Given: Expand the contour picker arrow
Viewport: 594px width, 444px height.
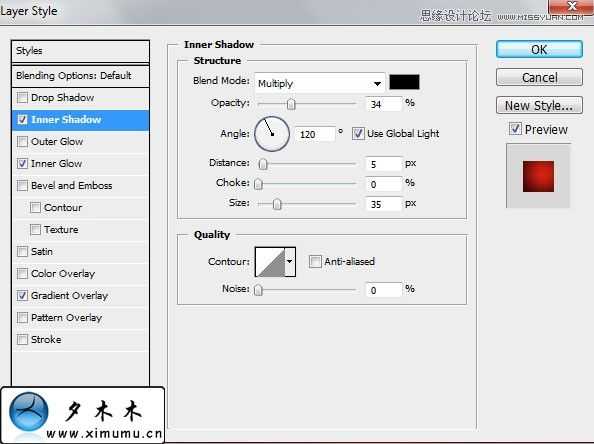Looking at the screenshot, I should pos(290,262).
